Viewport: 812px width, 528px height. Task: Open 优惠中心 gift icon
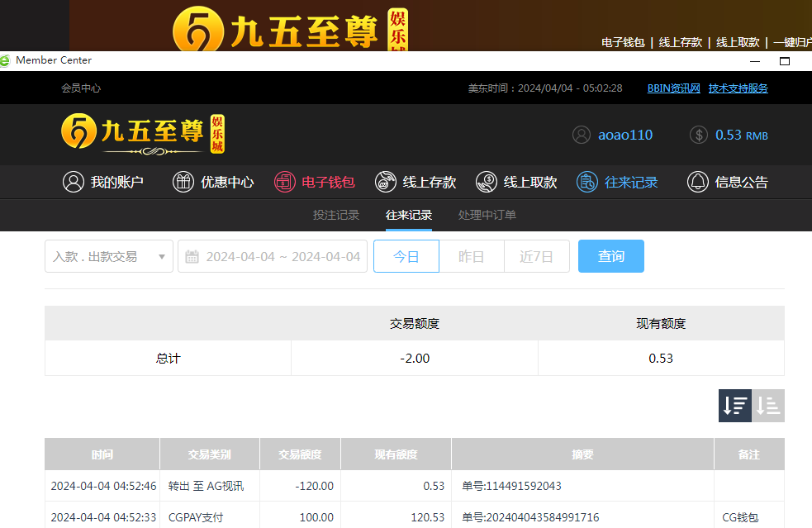coord(183,183)
